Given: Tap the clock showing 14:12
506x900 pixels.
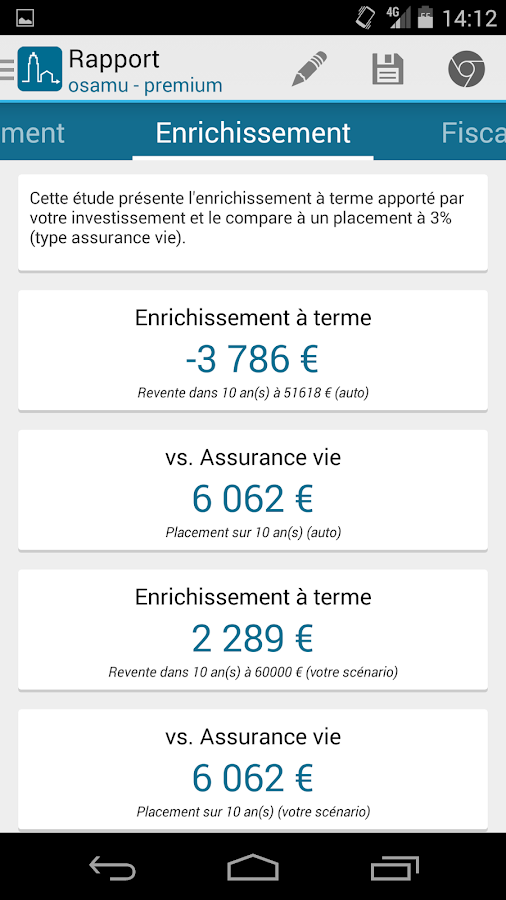Looking at the screenshot, I should coord(469,18).
